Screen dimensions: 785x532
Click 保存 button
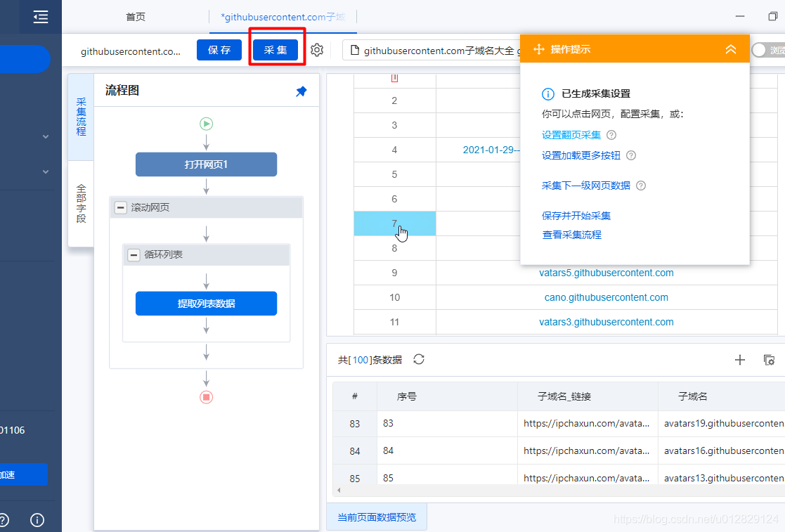pyautogui.click(x=219, y=50)
